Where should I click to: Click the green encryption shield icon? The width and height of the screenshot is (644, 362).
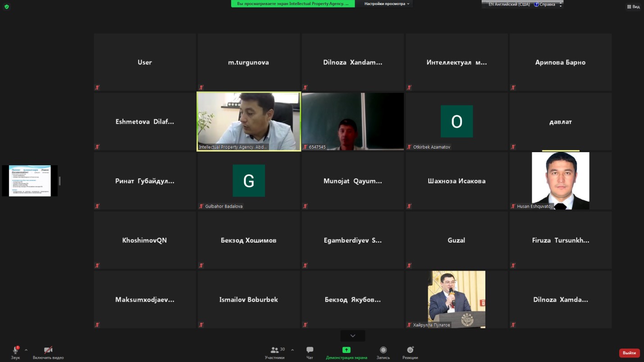click(x=6, y=7)
